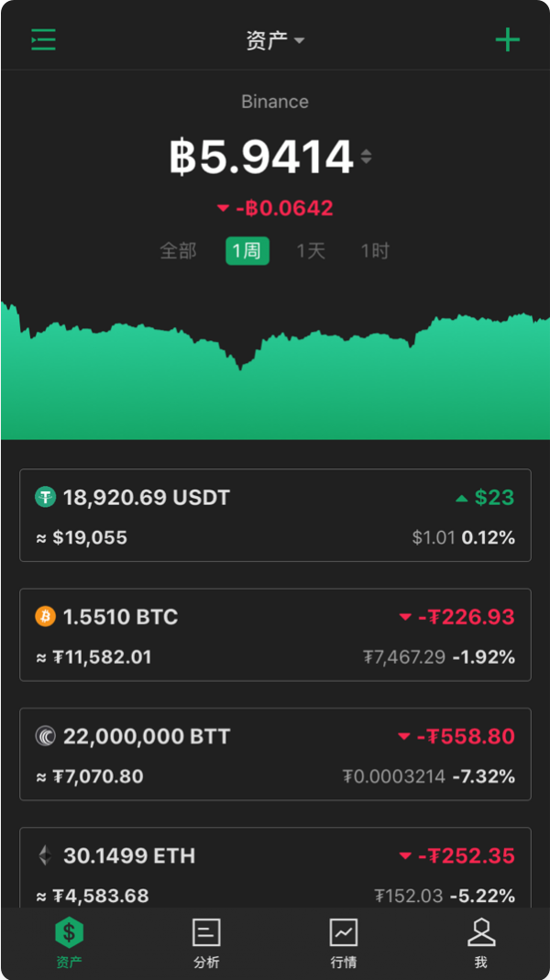The height and width of the screenshot is (980, 550).
Task: Select the 1周 time range
Action: [247, 251]
